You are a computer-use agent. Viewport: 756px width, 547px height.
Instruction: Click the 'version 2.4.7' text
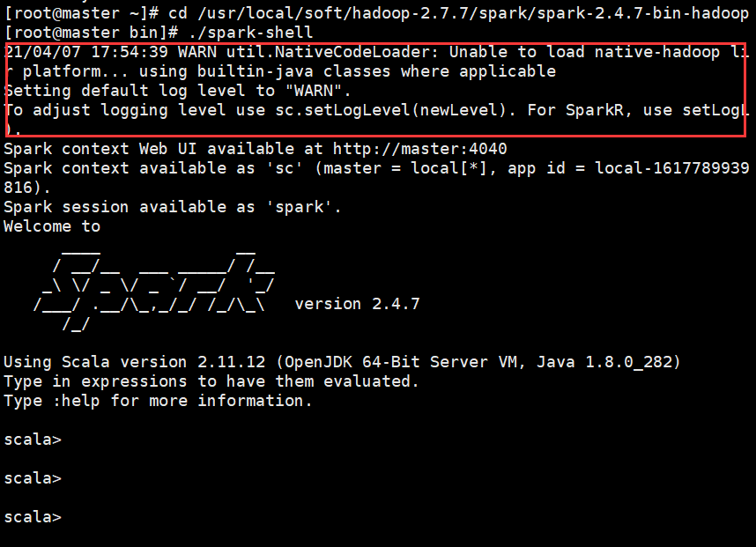(357, 304)
